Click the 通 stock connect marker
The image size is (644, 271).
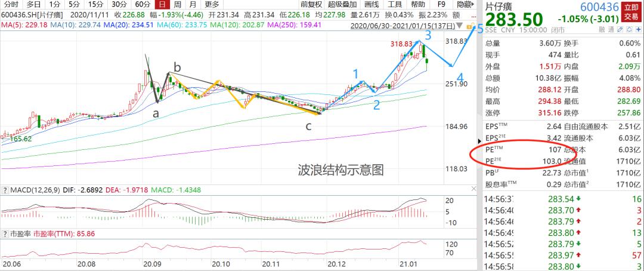[611, 30]
